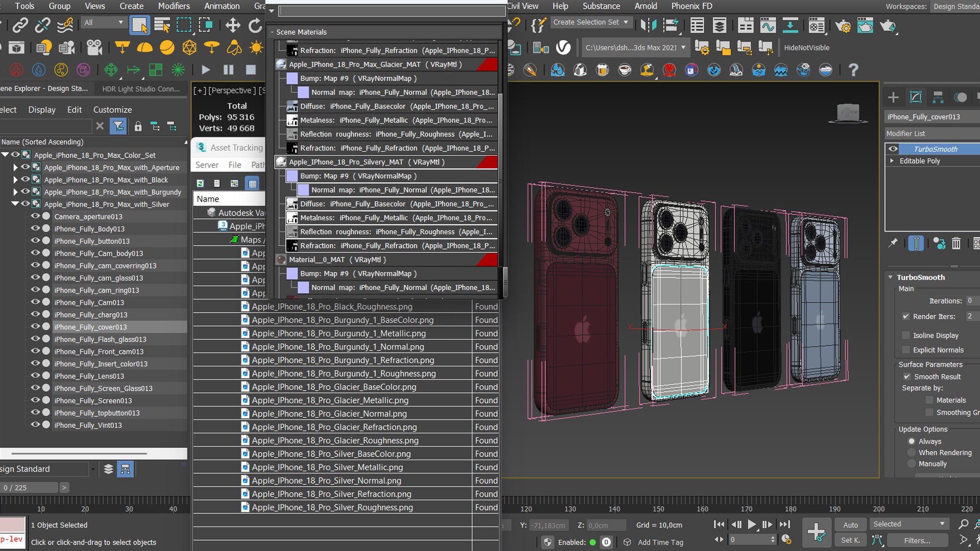This screenshot has height=551, width=980.
Task: Select the Manually update option
Action: 912,464
